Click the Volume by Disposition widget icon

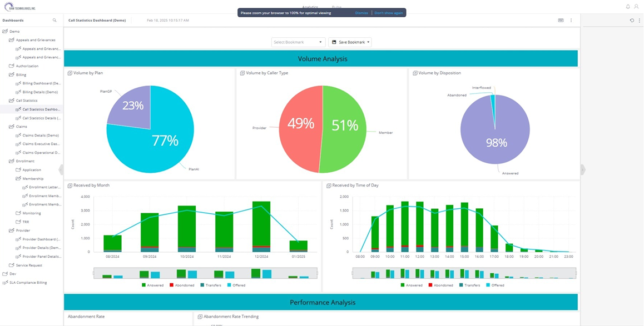(x=415, y=73)
